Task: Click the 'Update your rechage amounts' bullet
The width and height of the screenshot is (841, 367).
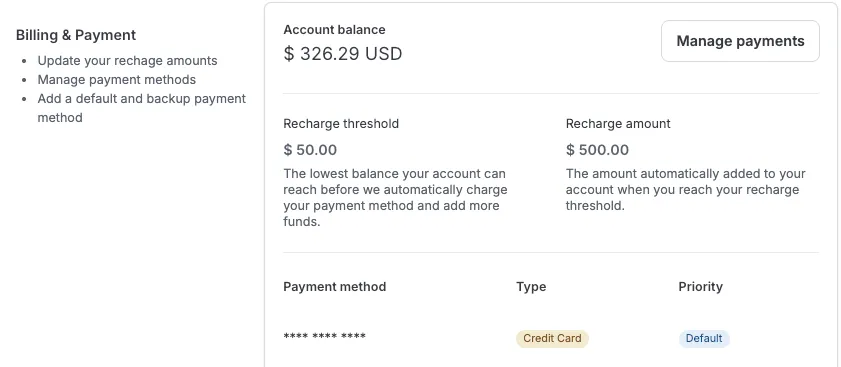Action: coord(127,61)
